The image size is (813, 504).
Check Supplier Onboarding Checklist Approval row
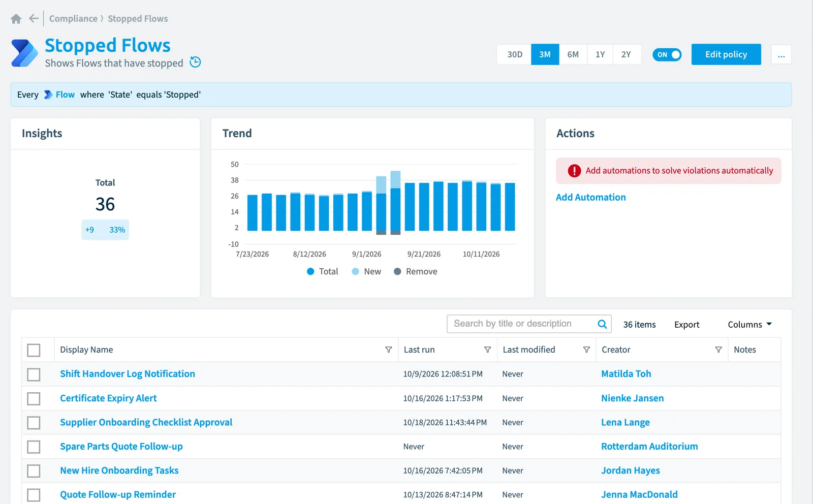(34, 423)
